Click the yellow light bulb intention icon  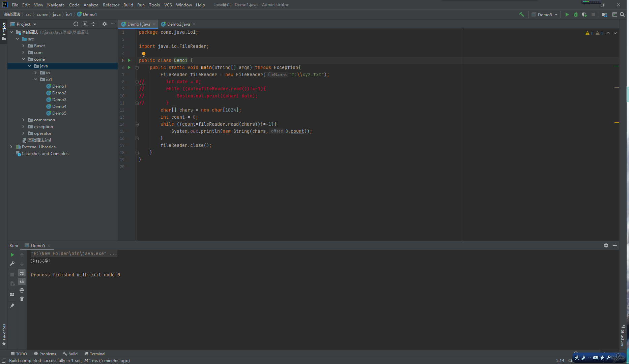tap(144, 54)
